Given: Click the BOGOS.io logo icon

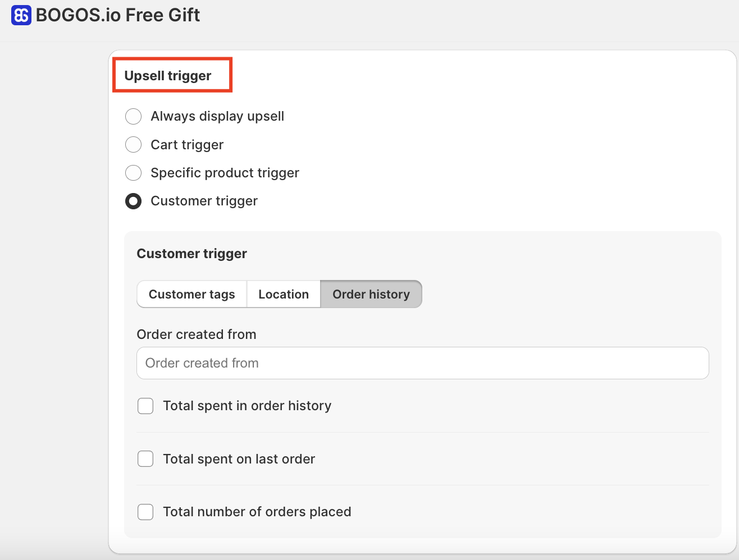Looking at the screenshot, I should (x=21, y=15).
